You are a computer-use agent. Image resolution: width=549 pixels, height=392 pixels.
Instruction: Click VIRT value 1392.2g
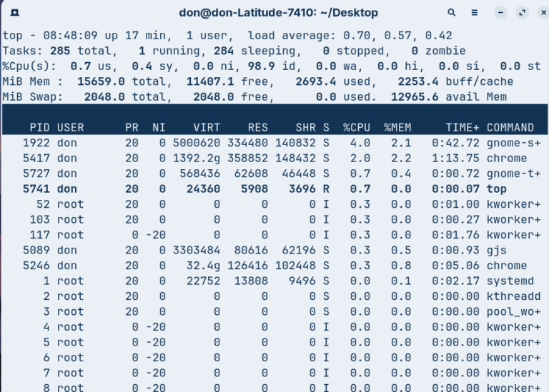pos(197,158)
